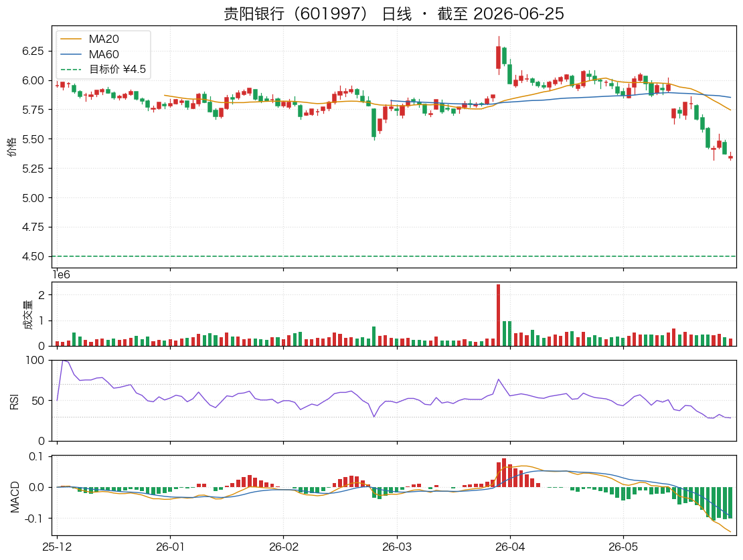Click the 5.25 price tick label
The height and width of the screenshot is (560, 743).
tap(33, 169)
